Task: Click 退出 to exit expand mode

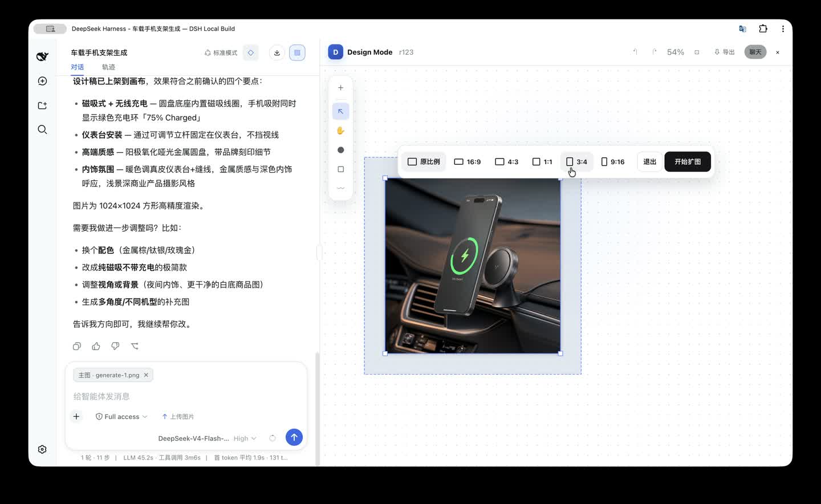Action: pos(649,162)
